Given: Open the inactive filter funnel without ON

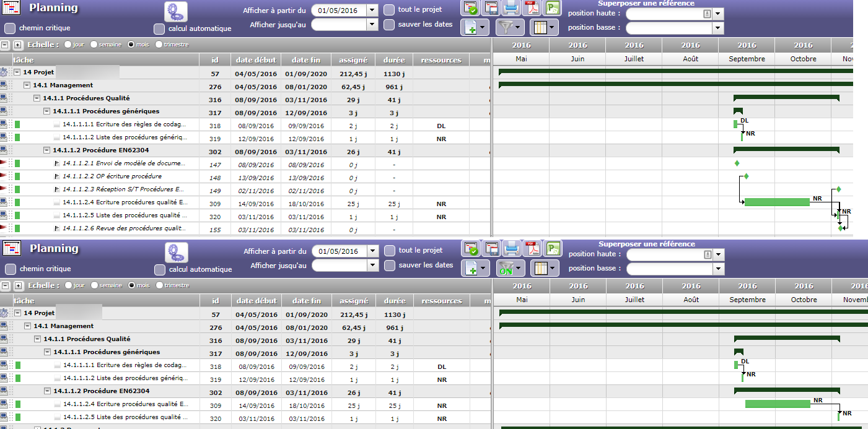Looking at the screenshot, I should (509, 27).
